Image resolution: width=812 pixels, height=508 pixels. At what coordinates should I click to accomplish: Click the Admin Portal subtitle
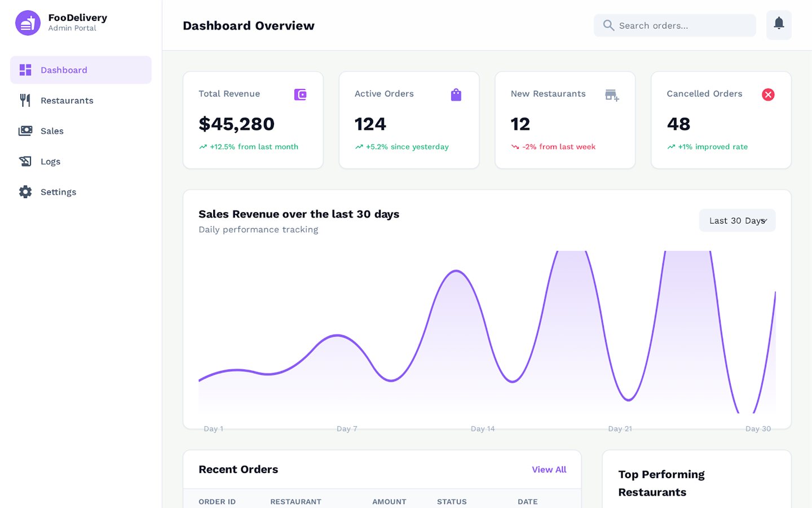coord(72,28)
